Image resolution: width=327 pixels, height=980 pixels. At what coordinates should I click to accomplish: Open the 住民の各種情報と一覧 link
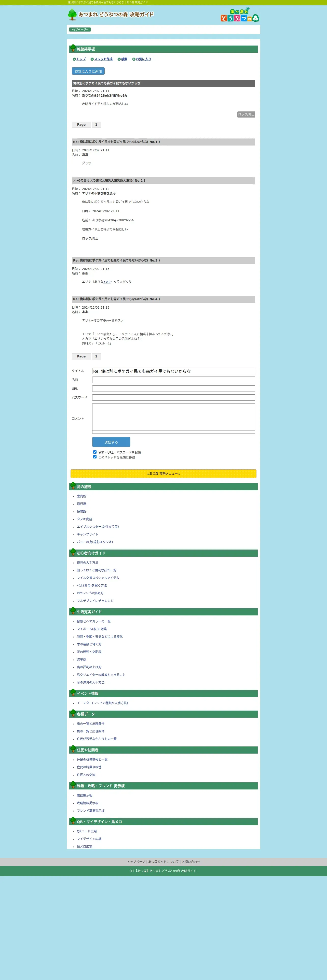click(92, 759)
